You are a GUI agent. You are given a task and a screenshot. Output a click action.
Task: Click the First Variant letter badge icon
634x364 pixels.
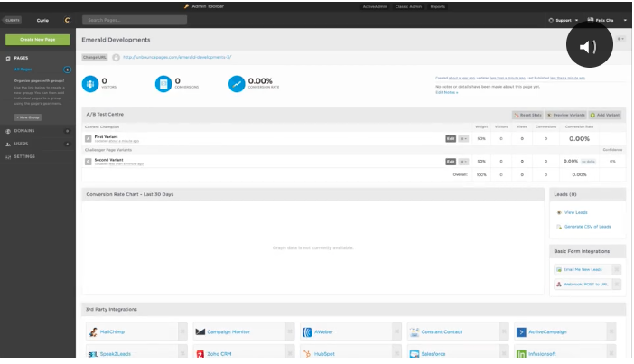pyautogui.click(x=89, y=139)
